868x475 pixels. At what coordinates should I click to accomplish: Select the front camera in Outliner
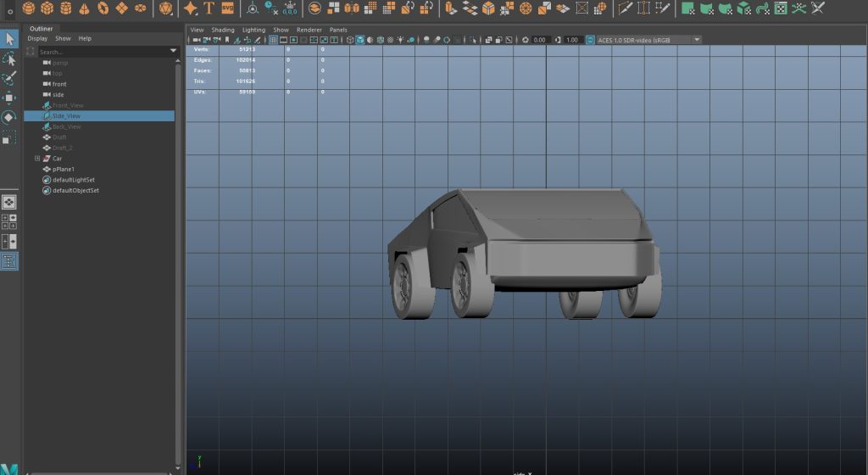point(59,84)
